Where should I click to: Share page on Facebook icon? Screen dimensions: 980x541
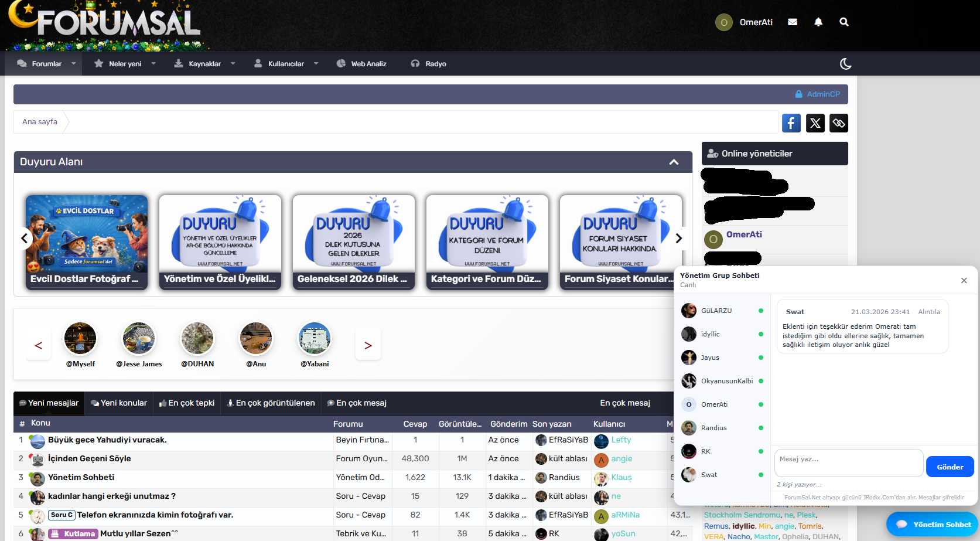tap(791, 123)
